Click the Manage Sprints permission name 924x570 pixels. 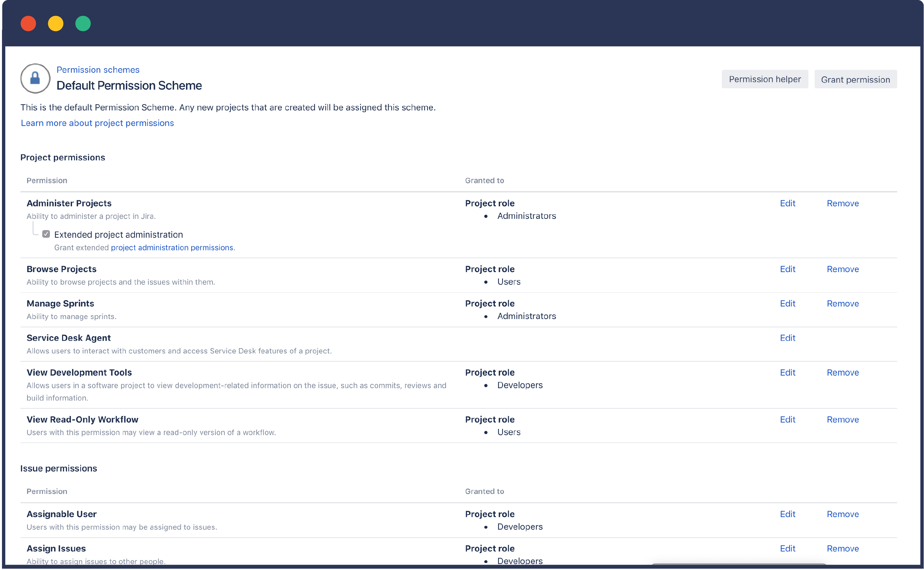tap(60, 304)
